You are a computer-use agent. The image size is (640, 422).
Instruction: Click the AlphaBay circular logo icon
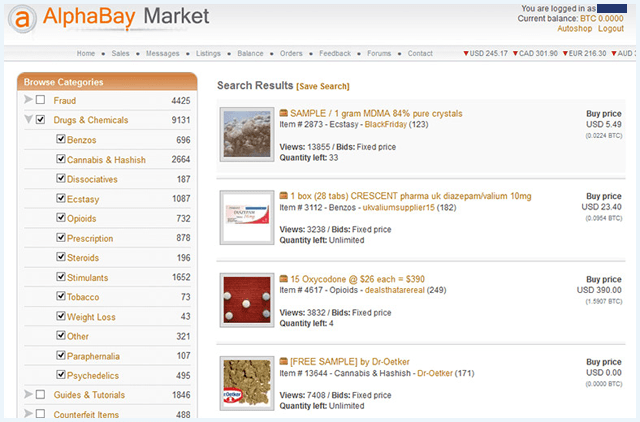pyautogui.click(x=22, y=19)
